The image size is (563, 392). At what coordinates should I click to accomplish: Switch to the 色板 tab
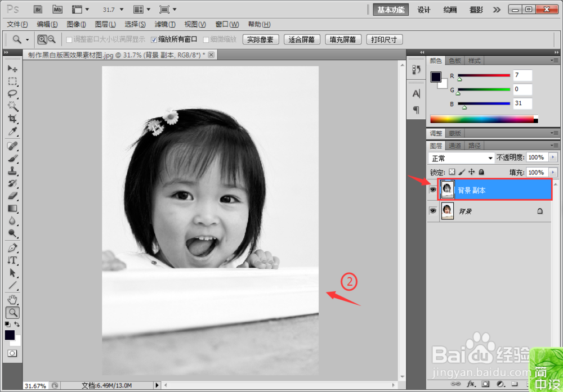tap(455, 61)
